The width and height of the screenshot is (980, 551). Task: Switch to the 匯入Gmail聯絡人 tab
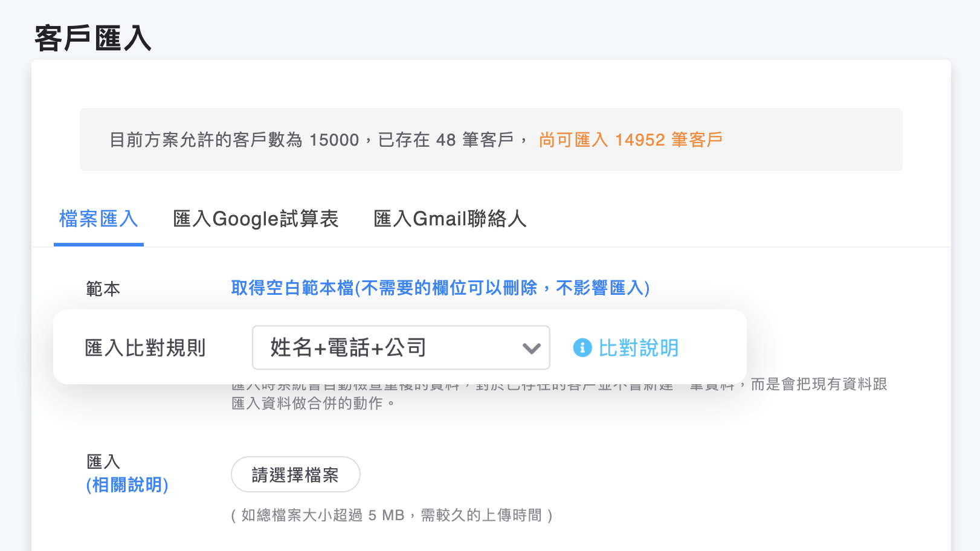point(450,219)
